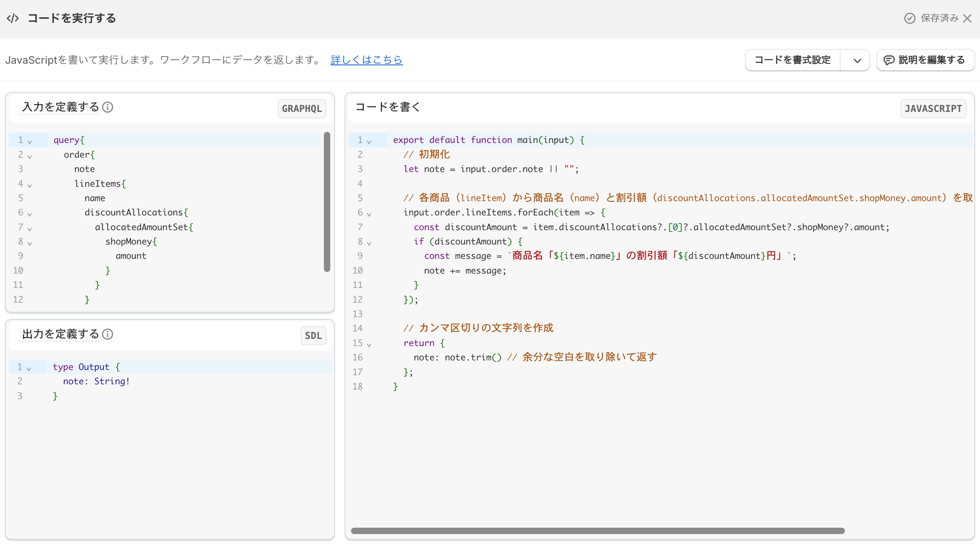Click the 説明を編集する button

(x=925, y=60)
